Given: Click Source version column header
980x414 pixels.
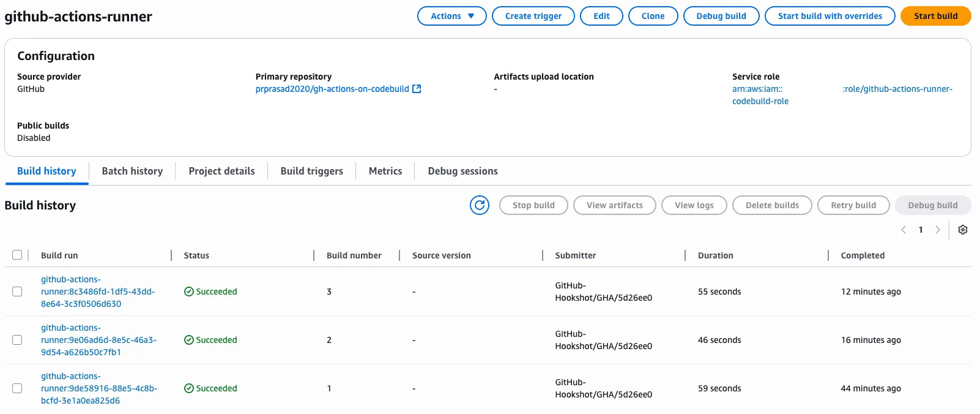Looking at the screenshot, I should (x=442, y=255).
